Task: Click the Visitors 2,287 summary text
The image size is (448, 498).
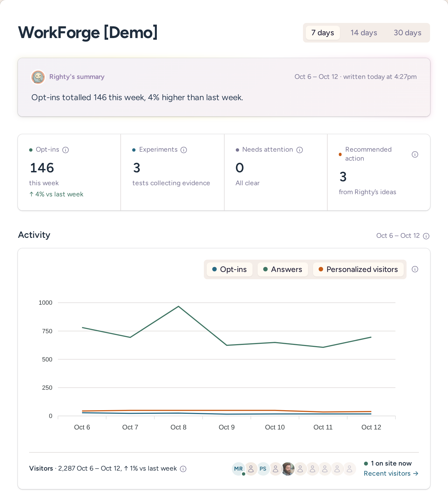Action: [x=103, y=468]
